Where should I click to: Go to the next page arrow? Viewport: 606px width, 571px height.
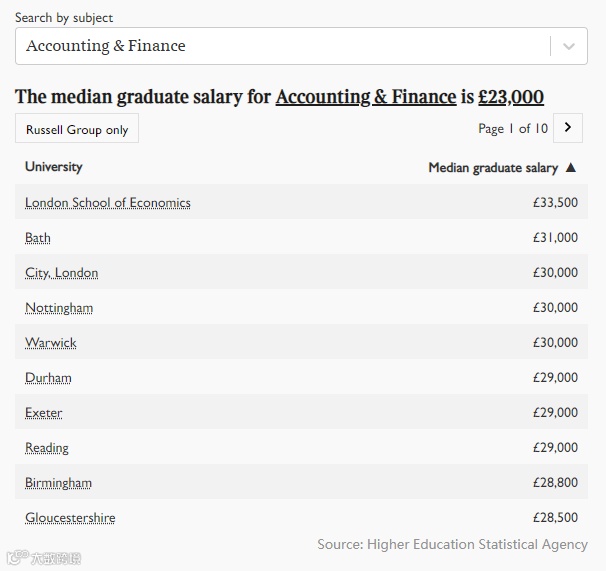tap(568, 128)
